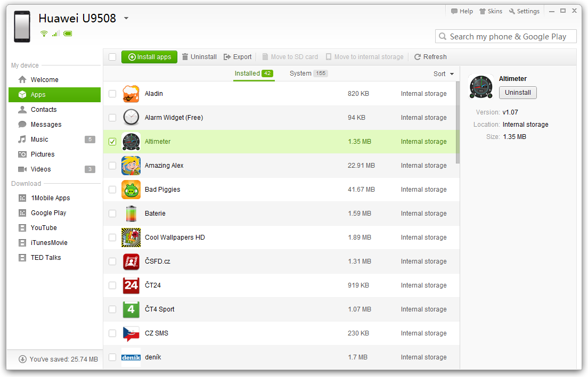588x377 pixels.
Task: Click the Altimeter icon in the list row
Action: [x=131, y=142]
